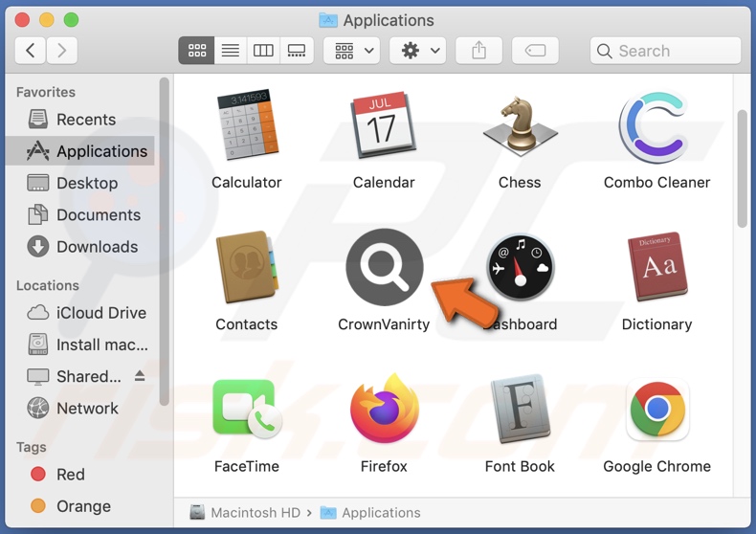Select the Dictionary app icon
This screenshot has width=756, height=534.
pyautogui.click(x=657, y=266)
